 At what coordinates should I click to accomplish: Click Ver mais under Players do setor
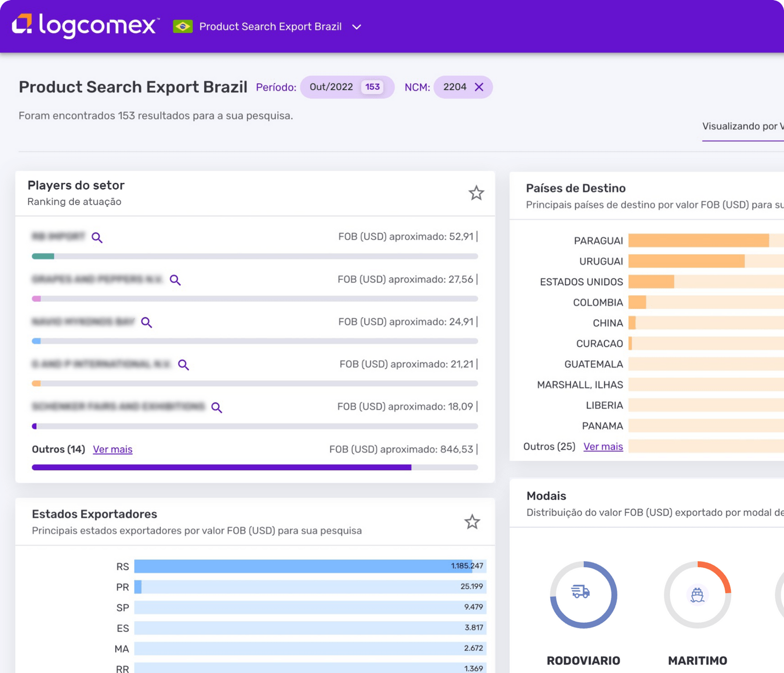(113, 449)
